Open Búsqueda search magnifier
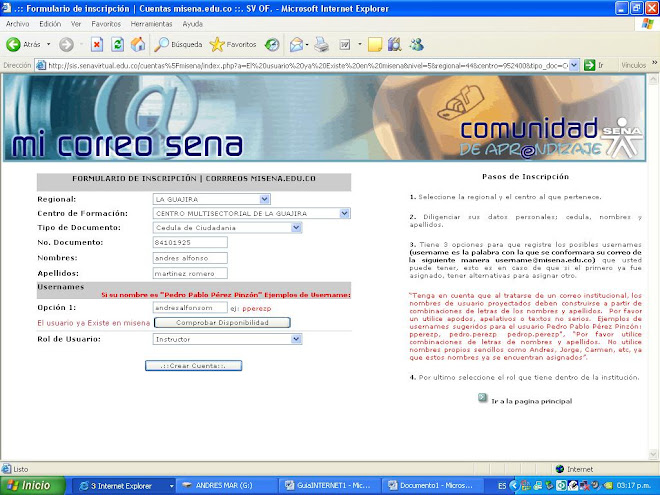The height and width of the screenshot is (495, 660). point(178,44)
